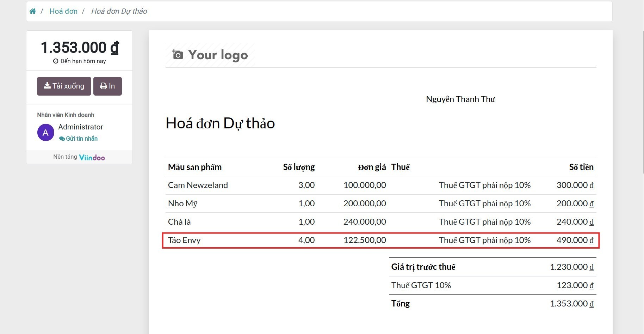The image size is (644, 334).
Task: Select the Cam Newzeland product row
Action: point(380,185)
